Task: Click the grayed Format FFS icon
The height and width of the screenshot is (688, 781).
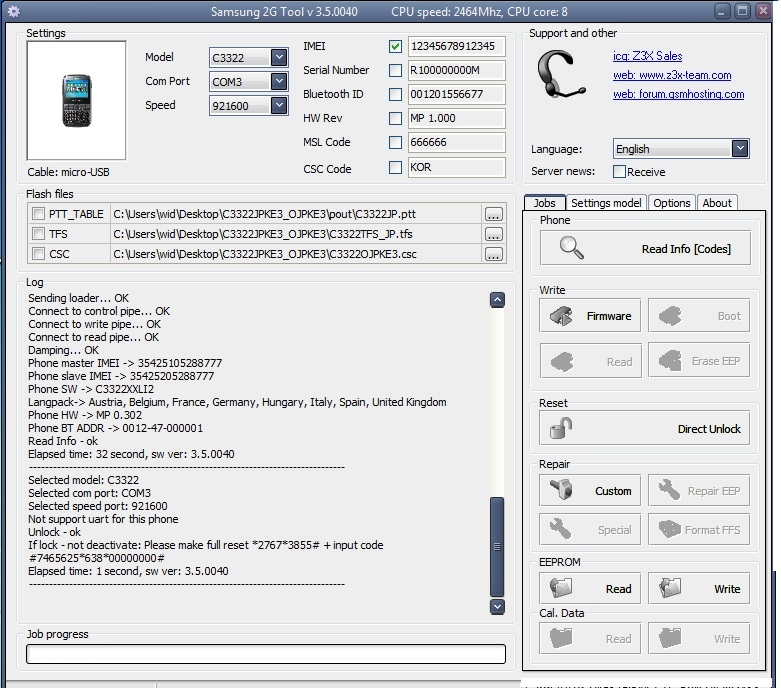Action: (670, 529)
